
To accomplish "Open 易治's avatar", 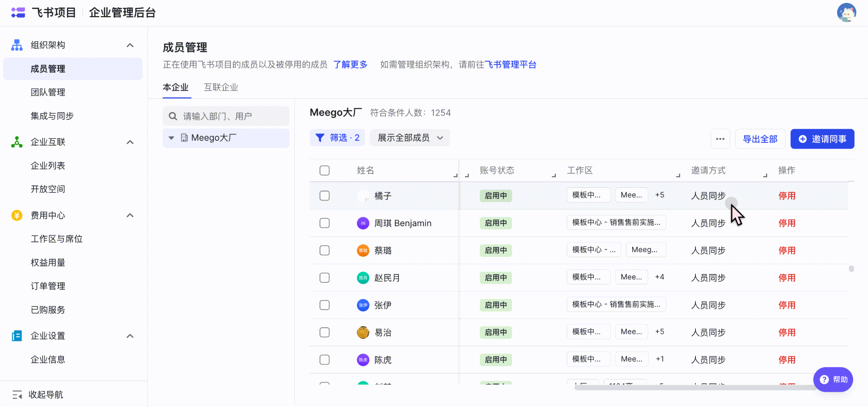I will pos(363,332).
